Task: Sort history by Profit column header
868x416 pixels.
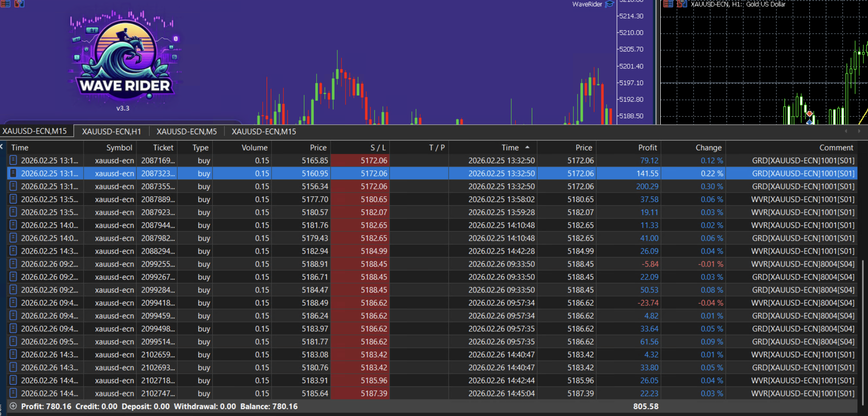Action: coord(647,148)
